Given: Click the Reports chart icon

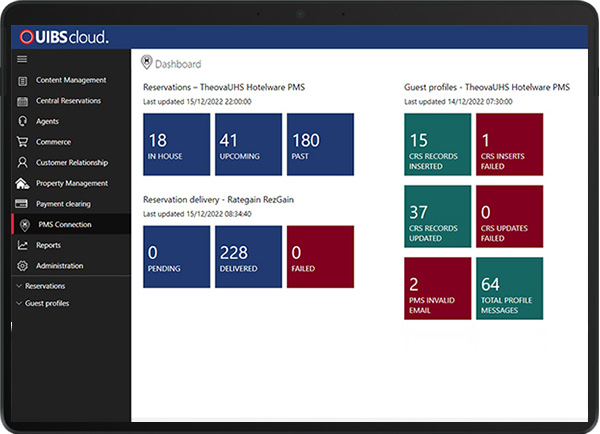Looking at the screenshot, I should tap(23, 245).
